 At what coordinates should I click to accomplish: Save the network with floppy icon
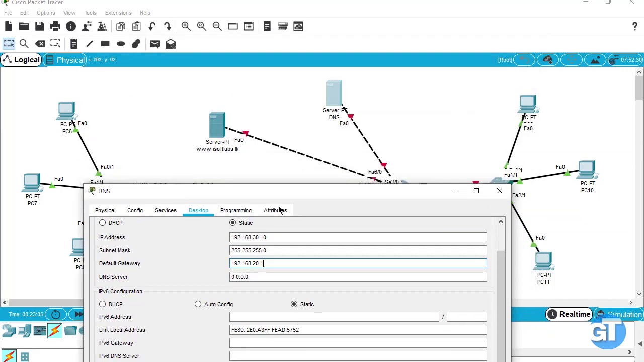[39, 26]
